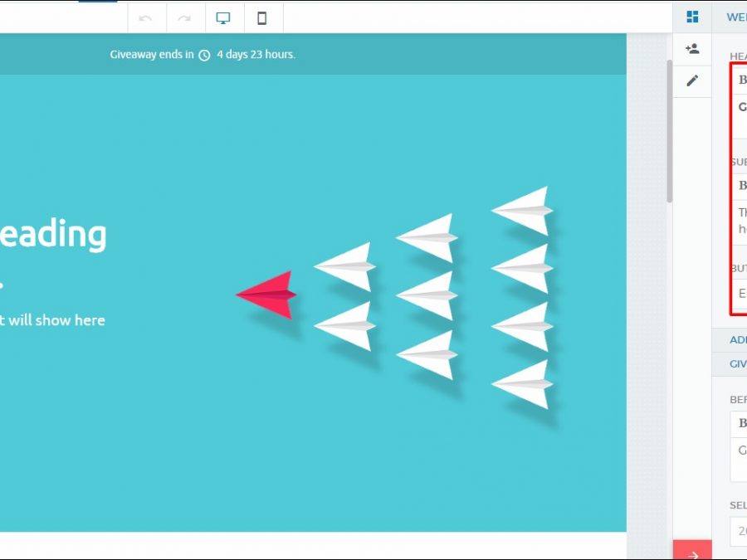Viewport: 747px width, 560px height.
Task: Open the add-user panel icon in sidebar
Action: click(692, 49)
